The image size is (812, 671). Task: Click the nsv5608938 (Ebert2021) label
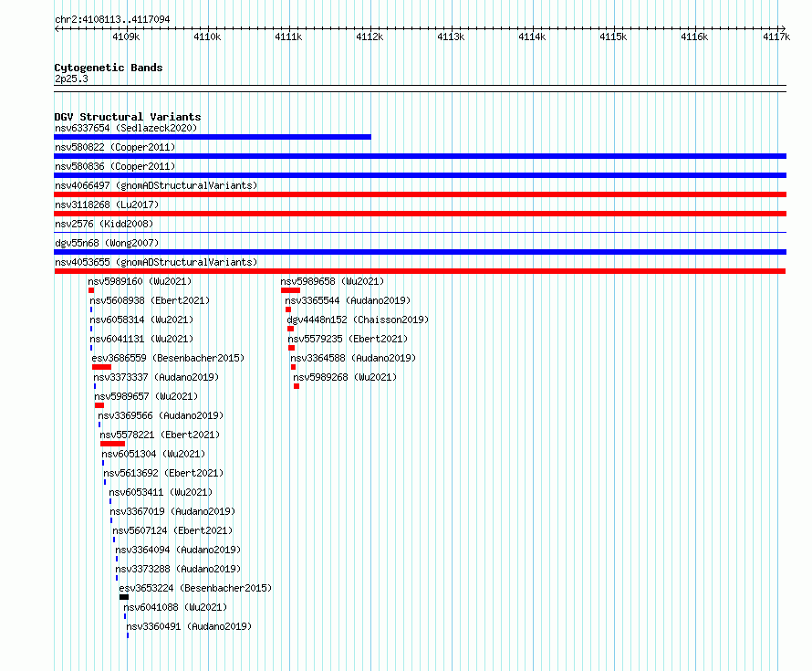click(150, 300)
